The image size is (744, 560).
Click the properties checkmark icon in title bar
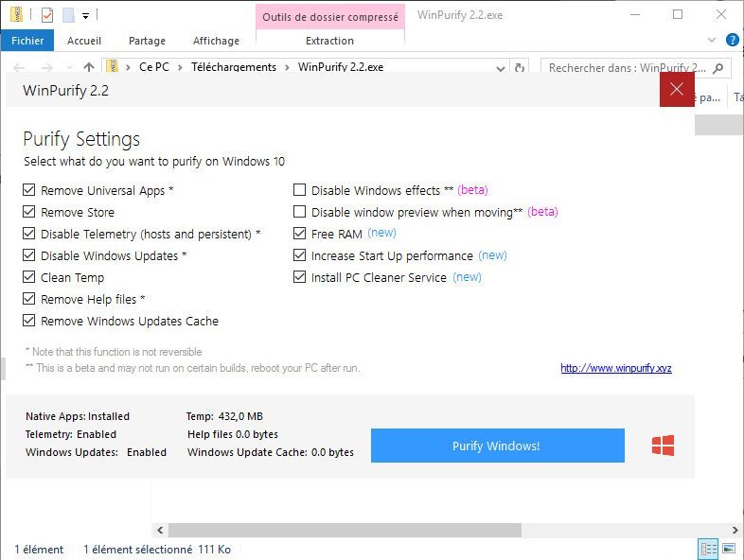click(x=47, y=15)
